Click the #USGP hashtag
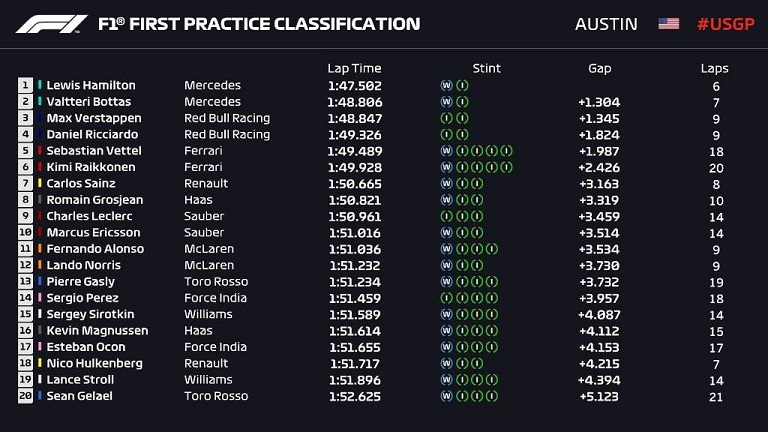Viewport: 768px width, 432px height. (x=725, y=24)
